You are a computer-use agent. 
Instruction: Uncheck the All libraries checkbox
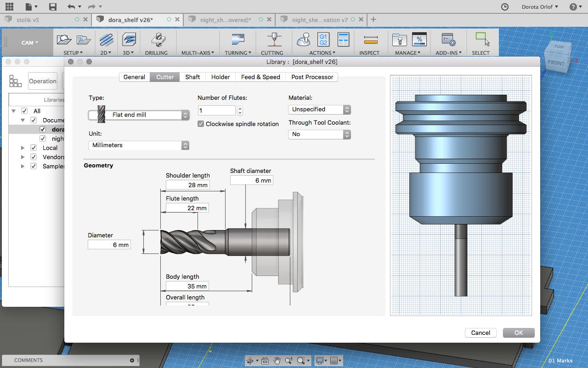click(24, 111)
